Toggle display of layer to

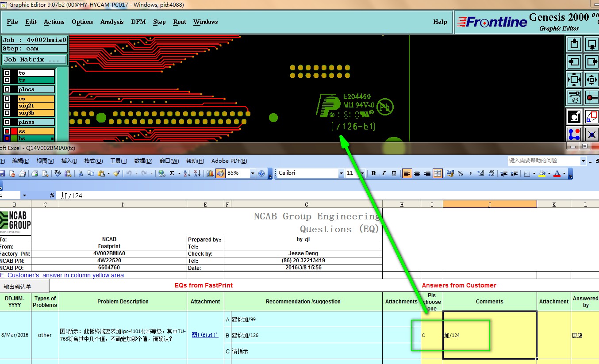[7, 73]
